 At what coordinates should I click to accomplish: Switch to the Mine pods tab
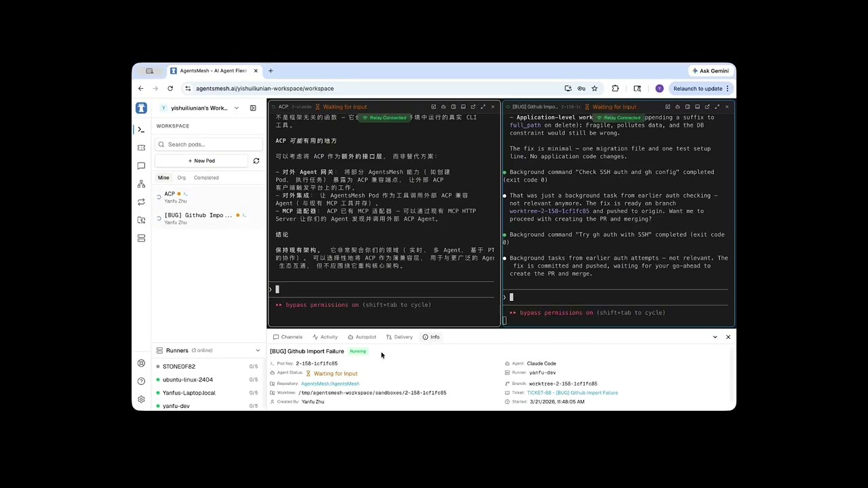(x=163, y=178)
